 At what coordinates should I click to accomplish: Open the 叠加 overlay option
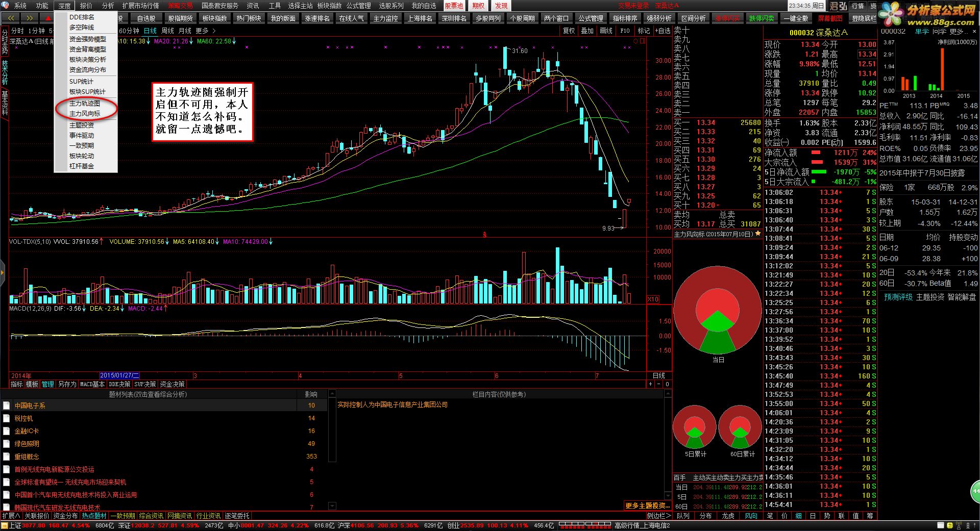pyautogui.click(x=587, y=31)
